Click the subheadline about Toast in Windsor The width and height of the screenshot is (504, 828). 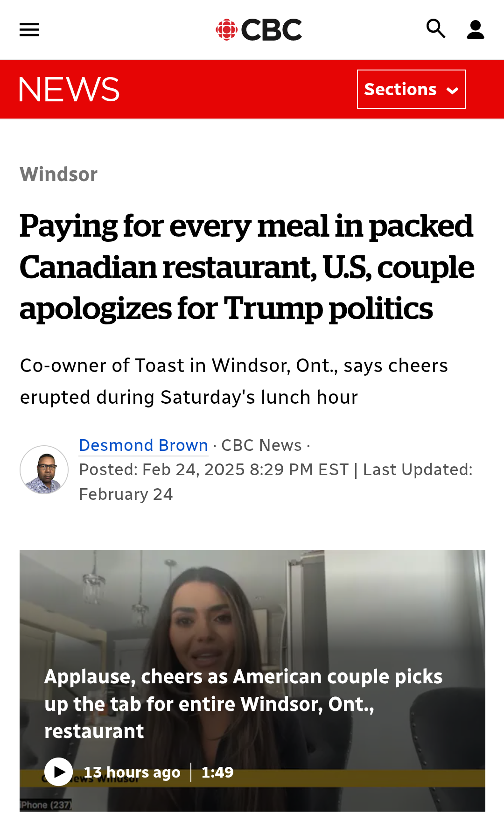click(233, 381)
